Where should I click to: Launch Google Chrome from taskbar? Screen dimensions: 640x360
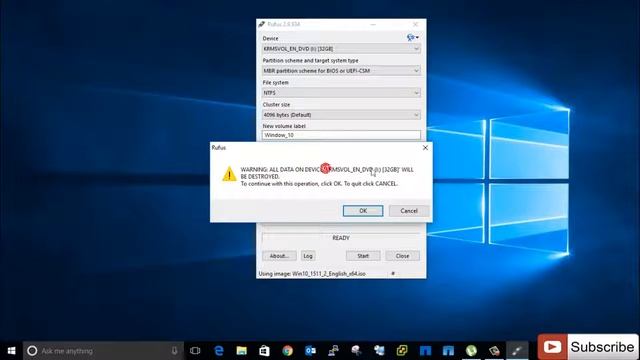[x=287, y=351]
